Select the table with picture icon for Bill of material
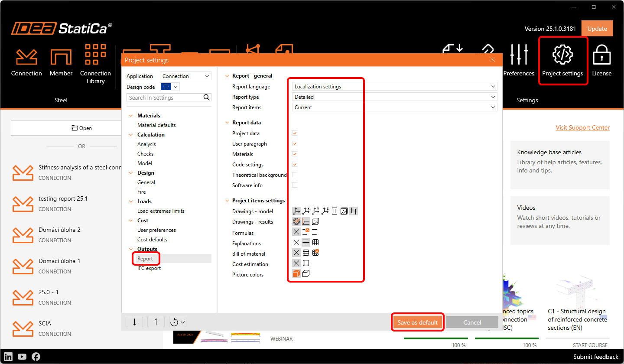624x364 pixels. point(315,253)
